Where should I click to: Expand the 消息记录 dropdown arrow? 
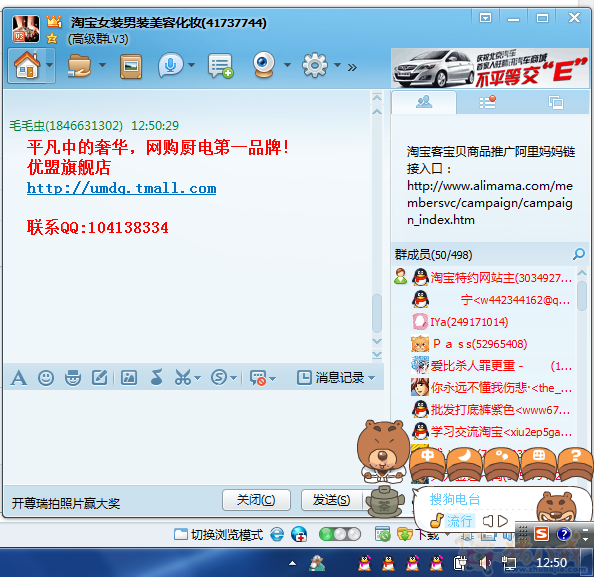(371, 378)
